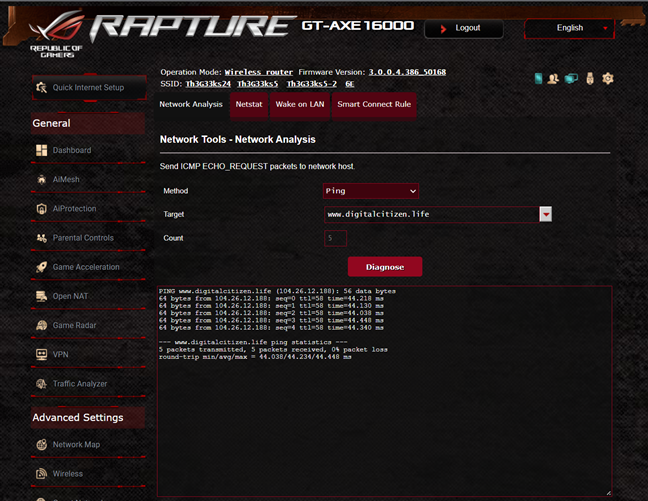Click the VPN monitor icon
This screenshot has width=648, height=501.
coord(41,355)
